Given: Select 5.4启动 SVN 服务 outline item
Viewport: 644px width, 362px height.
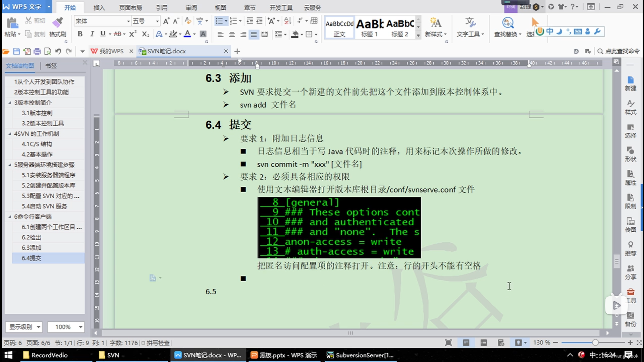Looking at the screenshot, I should pyautogui.click(x=44, y=206).
